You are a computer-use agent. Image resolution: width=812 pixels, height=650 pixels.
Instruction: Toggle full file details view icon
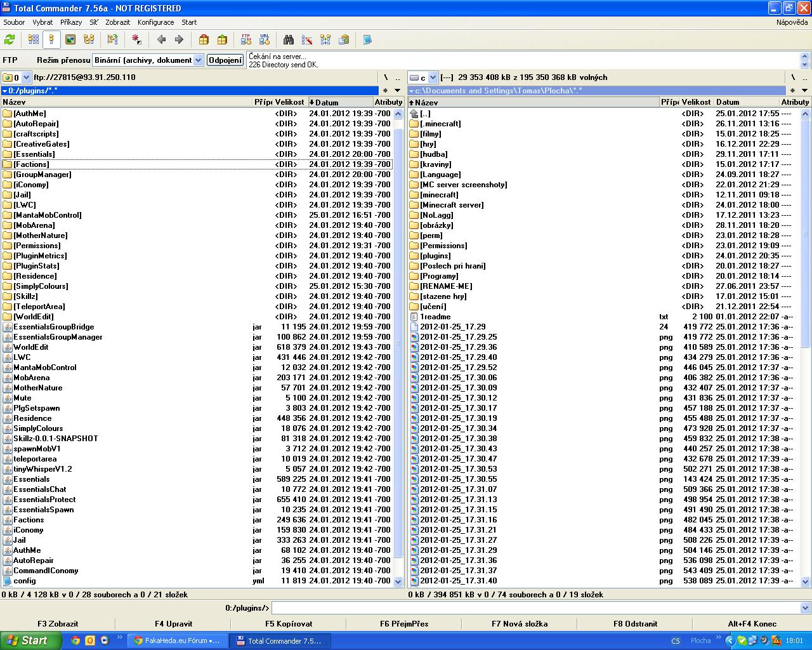[51, 39]
